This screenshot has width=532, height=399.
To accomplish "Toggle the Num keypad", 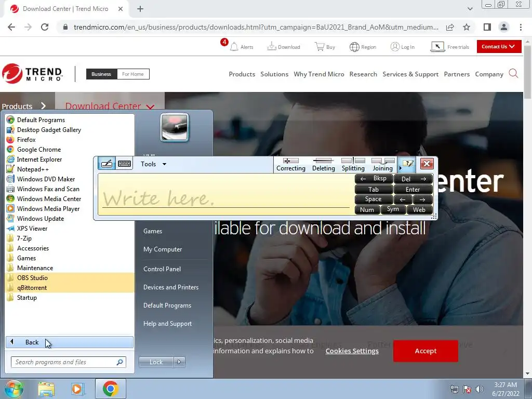I will point(367,210).
